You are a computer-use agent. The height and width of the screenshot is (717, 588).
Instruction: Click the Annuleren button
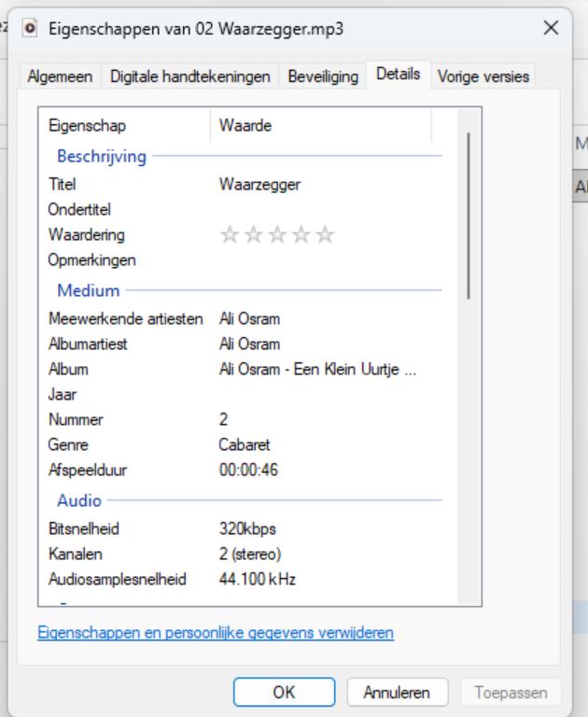(396, 693)
